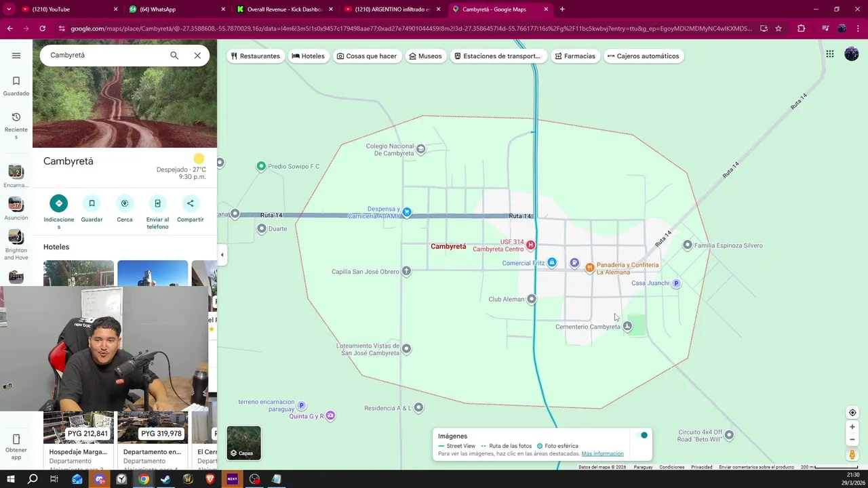Select the Cosas que hacer chip
The height and width of the screenshot is (488, 868).
point(367,56)
